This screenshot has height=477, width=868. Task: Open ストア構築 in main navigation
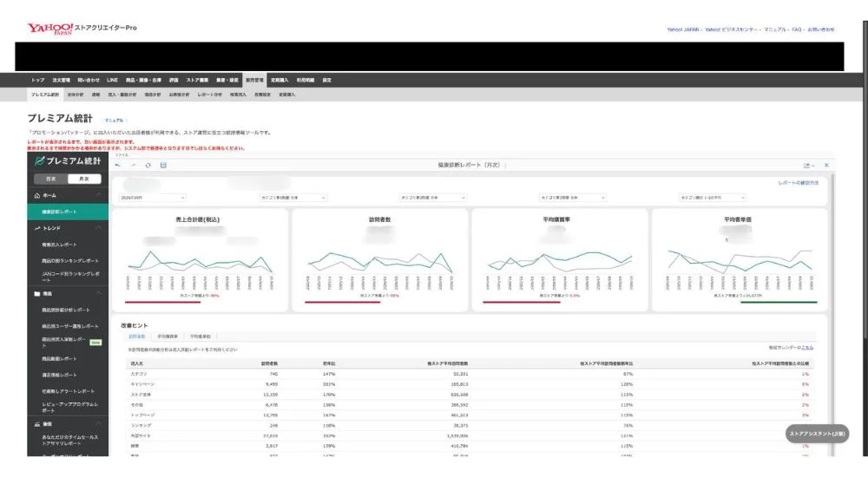[197, 81]
